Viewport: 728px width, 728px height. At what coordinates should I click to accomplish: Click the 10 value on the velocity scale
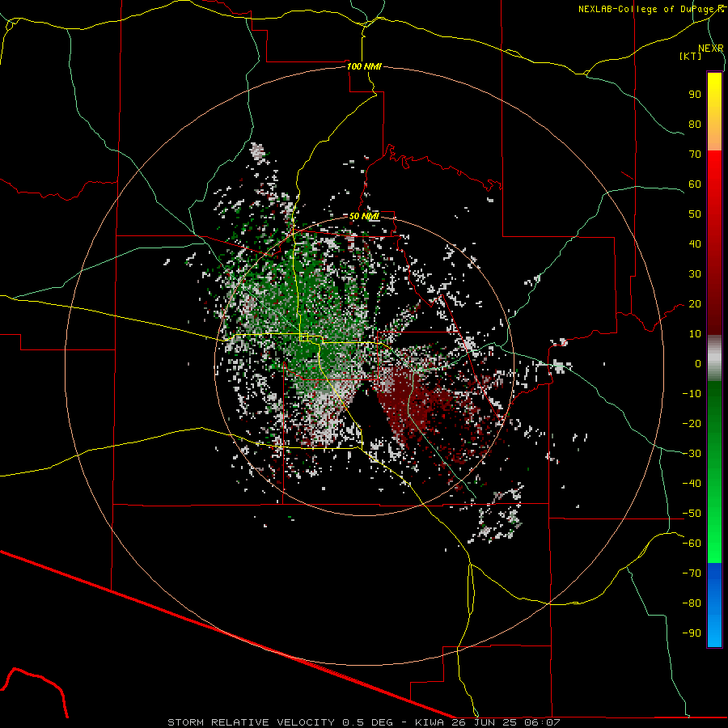[695, 334]
